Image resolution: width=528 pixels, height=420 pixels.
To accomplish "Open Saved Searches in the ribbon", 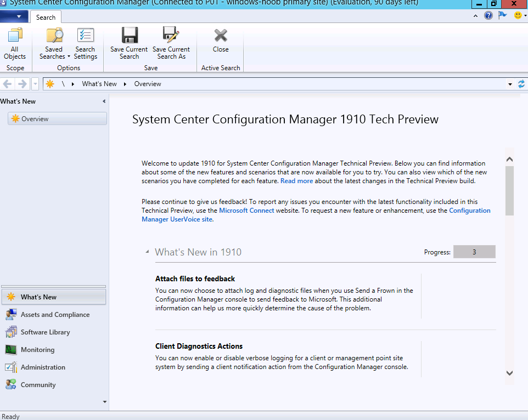I will click(x=54, y=44).
